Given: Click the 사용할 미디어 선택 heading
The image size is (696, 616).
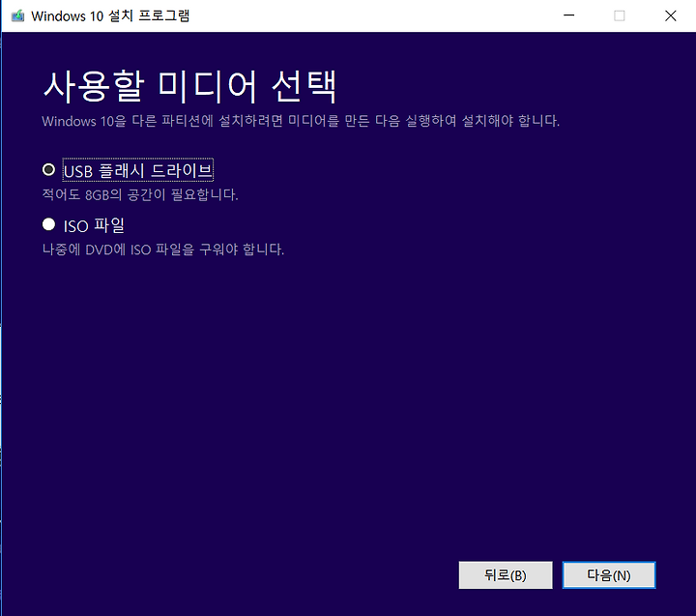Looking at the screenshot, I should click(189, 87).
